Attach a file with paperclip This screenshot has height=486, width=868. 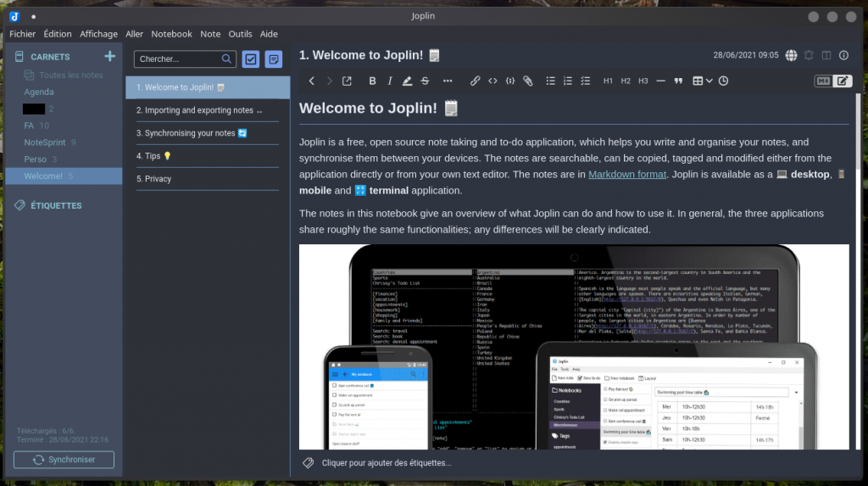point(528,81)
